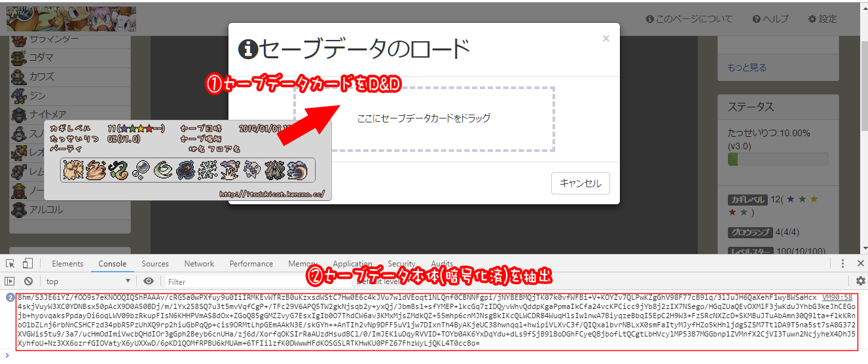Click the inspect element cursor icon
Image resolution: width=868 pixels, height=364 pixels.
pyautogui.click(x=10, y=264)
